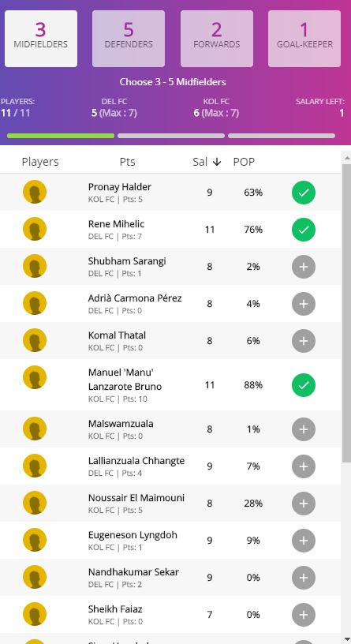This screenshot has height=644, width=351.
Task: Add Noussair El Maimouni plus icon
Action: (x=304, y=504)
